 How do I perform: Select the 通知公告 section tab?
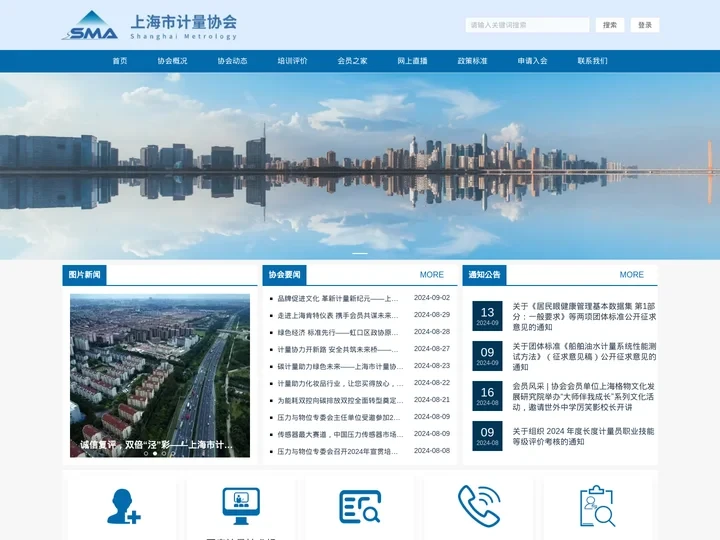[484, 275]
